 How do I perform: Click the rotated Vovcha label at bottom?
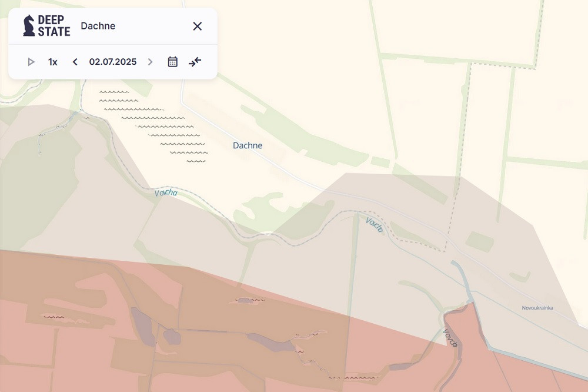pos(450,338)
